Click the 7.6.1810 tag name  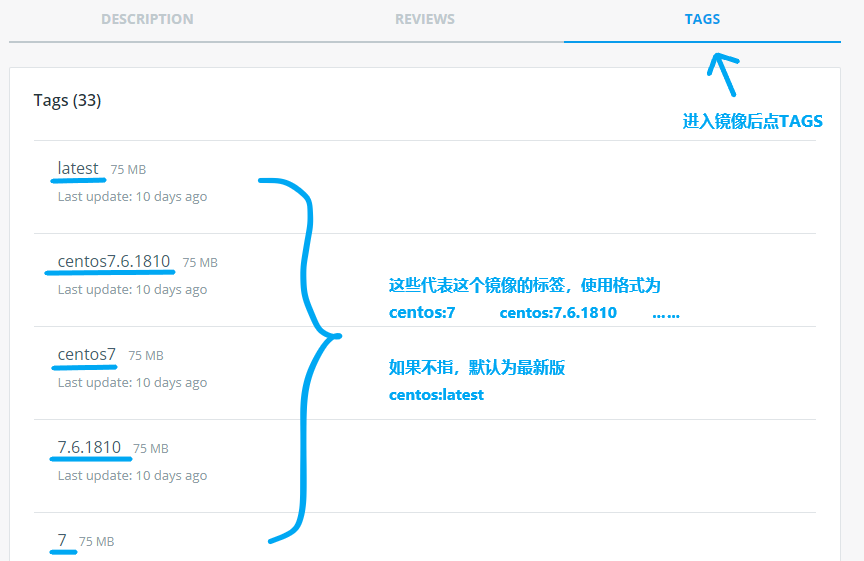click(89, 447)
